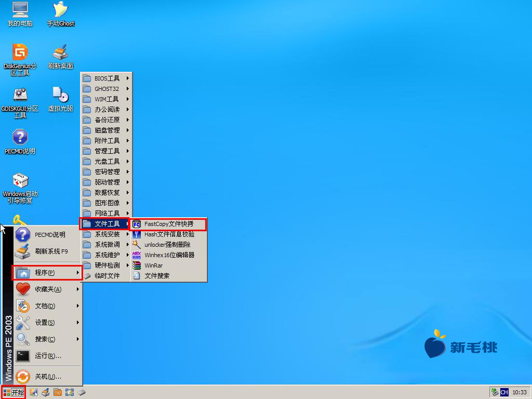The width and height of the screenshot is (532, 399).
Task: Click the CH input language indicator
Action: click(504, 393)
